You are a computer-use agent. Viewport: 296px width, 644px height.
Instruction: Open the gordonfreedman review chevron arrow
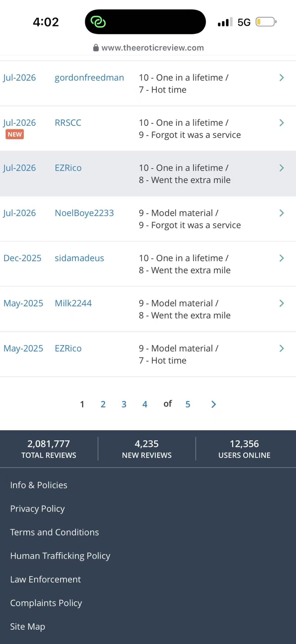tap(281, 78)
